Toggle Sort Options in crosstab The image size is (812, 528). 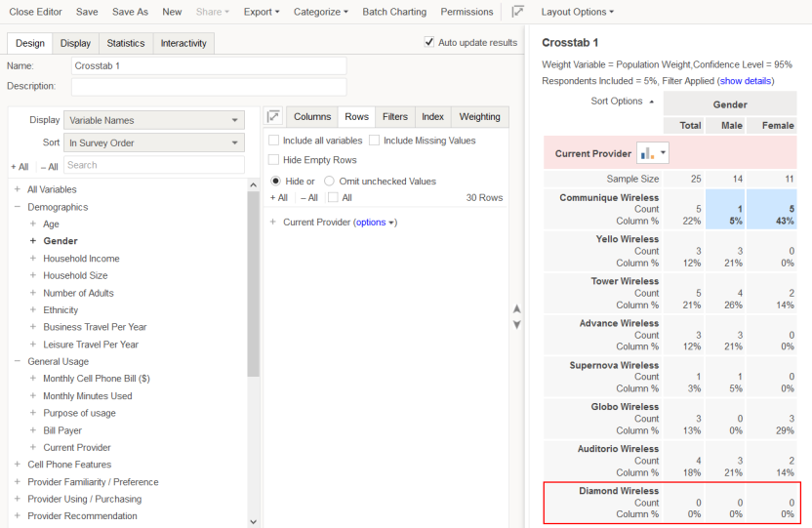tap(622, 101)
